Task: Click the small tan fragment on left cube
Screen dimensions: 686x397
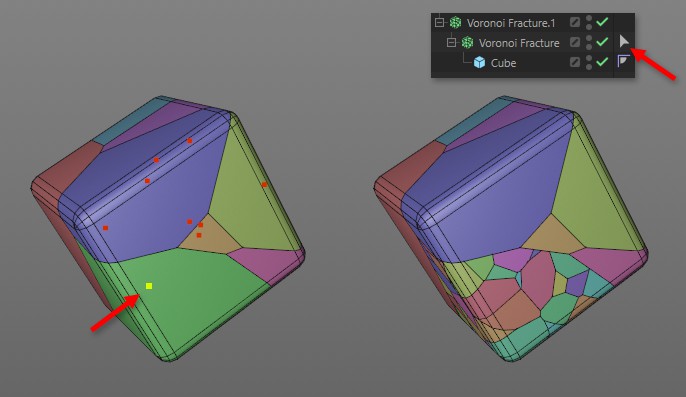Action: tap(208, 235)
